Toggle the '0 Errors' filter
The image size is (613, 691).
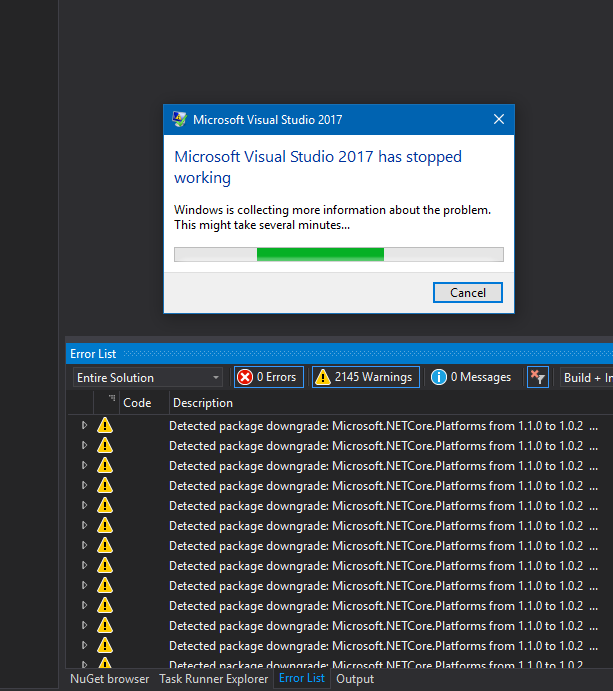coord(269,377)
